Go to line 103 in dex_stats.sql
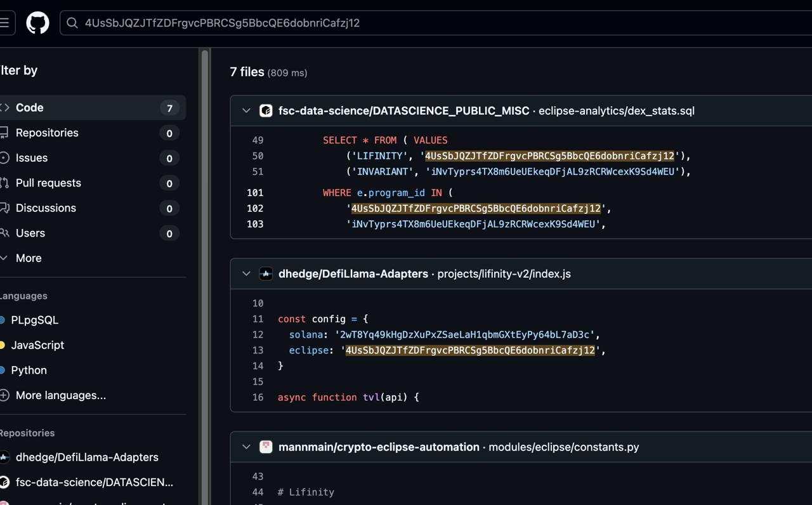 [x=255, y=224]
